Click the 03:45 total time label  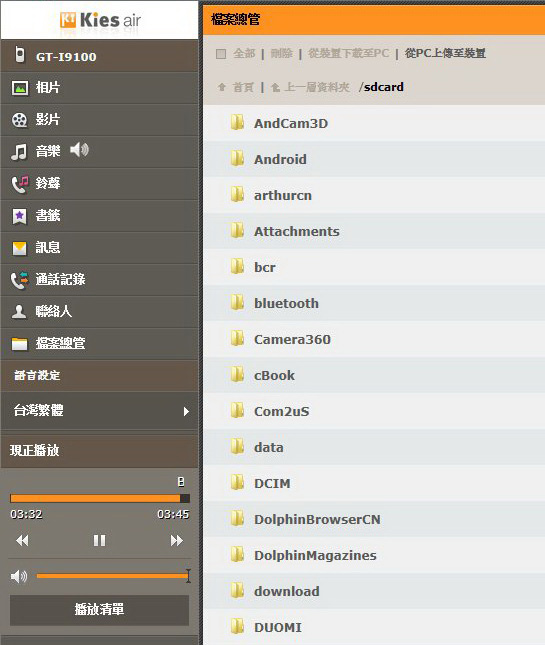(173, 514)
